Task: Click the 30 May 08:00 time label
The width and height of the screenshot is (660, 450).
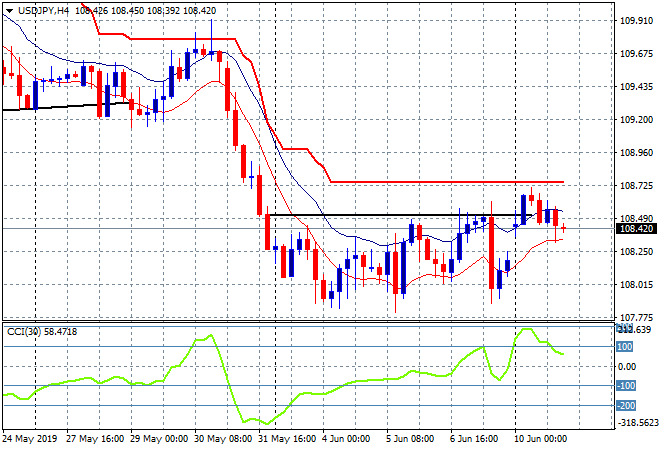Action: (x=223, y=439)
